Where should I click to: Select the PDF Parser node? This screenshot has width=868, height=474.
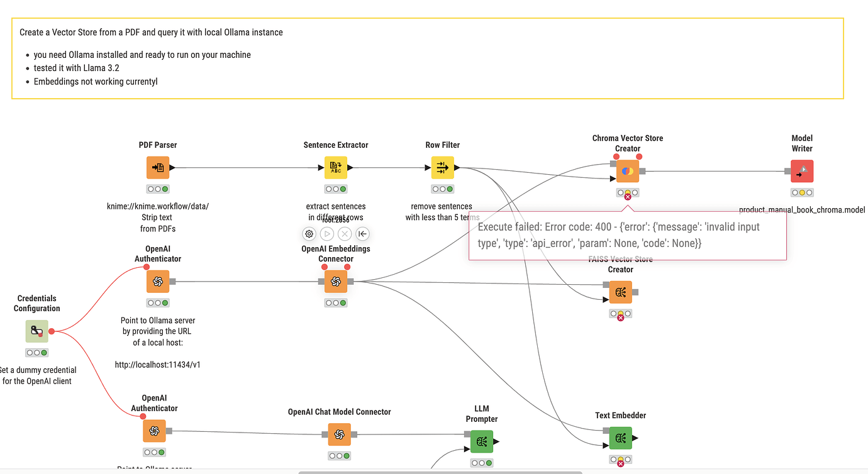click(157, 167)
